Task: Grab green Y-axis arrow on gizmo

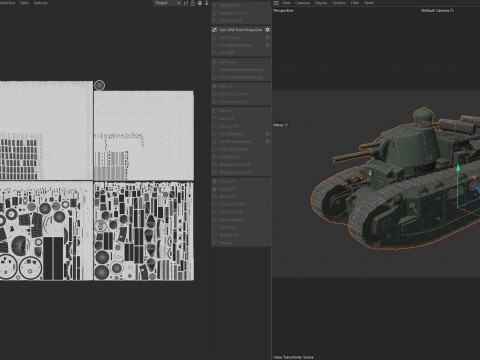Action: pyautogui.click(x=458, y=167)
